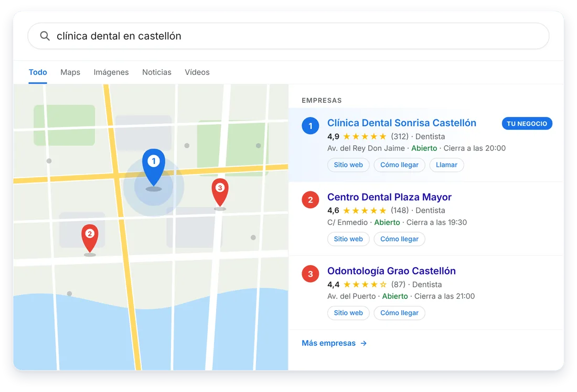Click the Av. del Puerto address text

coord(351,296)
